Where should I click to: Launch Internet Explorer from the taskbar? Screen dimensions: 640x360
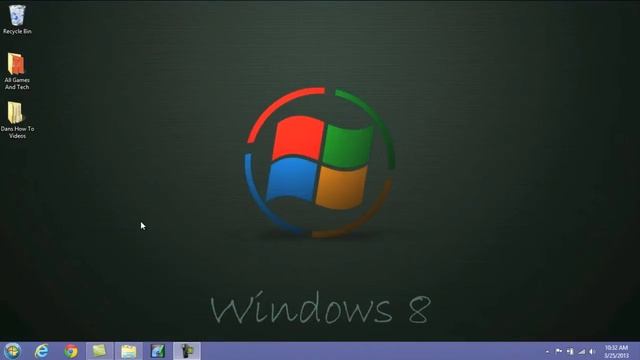pos(42,351)
